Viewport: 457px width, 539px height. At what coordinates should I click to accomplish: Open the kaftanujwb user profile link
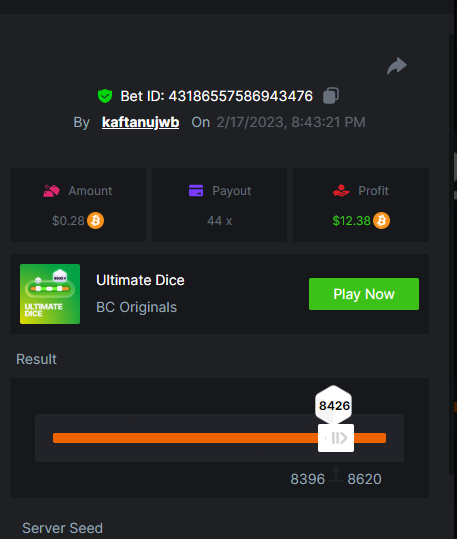click(x=140, y=122)
